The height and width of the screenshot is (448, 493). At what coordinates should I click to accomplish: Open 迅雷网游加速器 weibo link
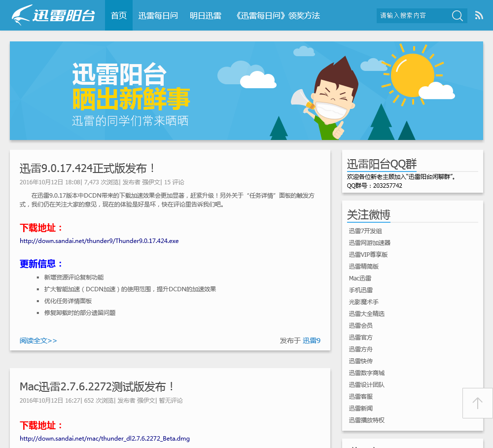click(x=369, y=242)
